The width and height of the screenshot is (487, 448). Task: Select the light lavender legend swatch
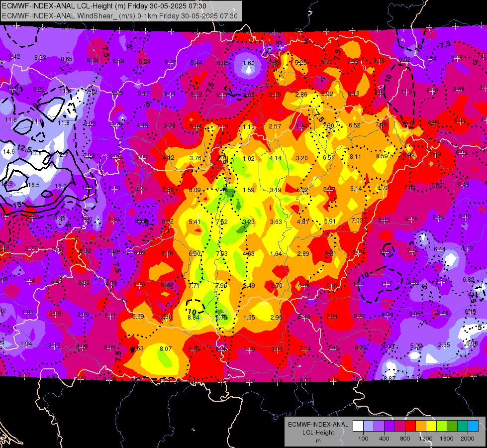coord(369,426)
